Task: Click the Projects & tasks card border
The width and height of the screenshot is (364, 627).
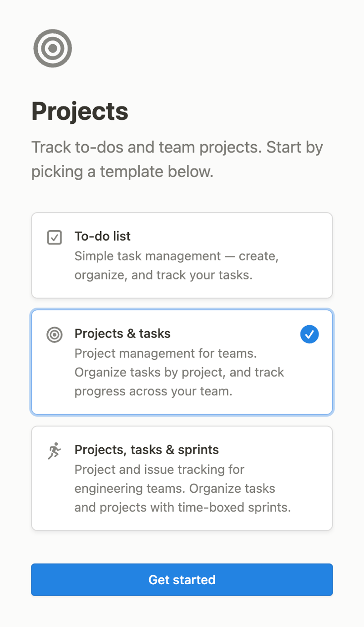Action: (182, 311)
